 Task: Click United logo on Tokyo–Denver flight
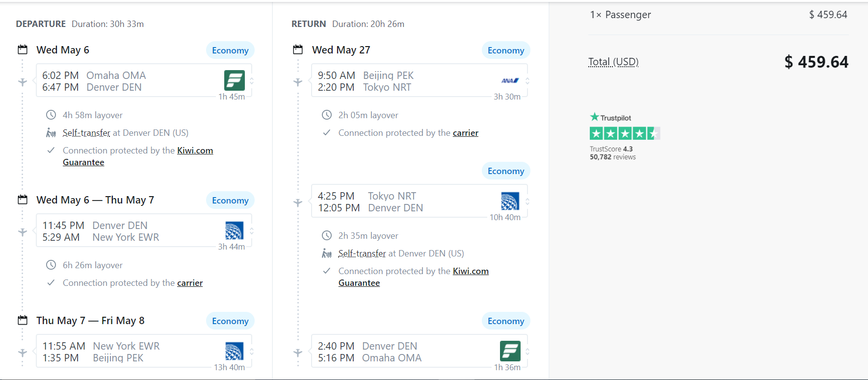(510, 201)
